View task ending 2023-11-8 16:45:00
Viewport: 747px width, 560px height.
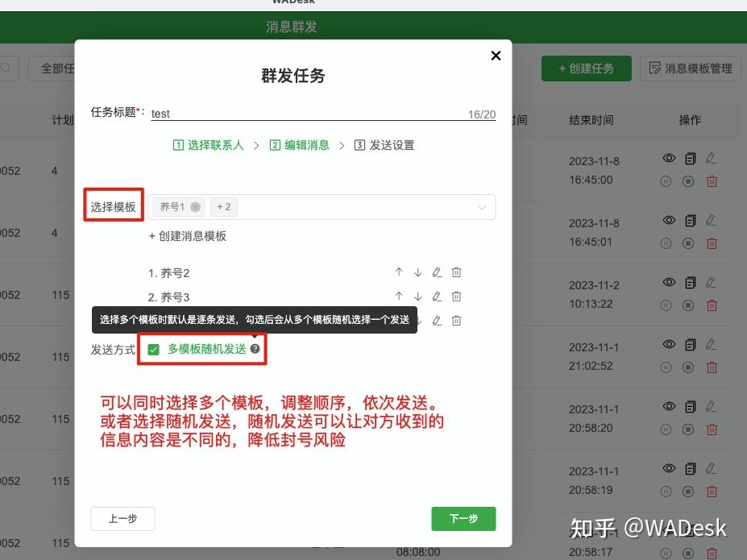pyautogui.click(x=669, y=158)
